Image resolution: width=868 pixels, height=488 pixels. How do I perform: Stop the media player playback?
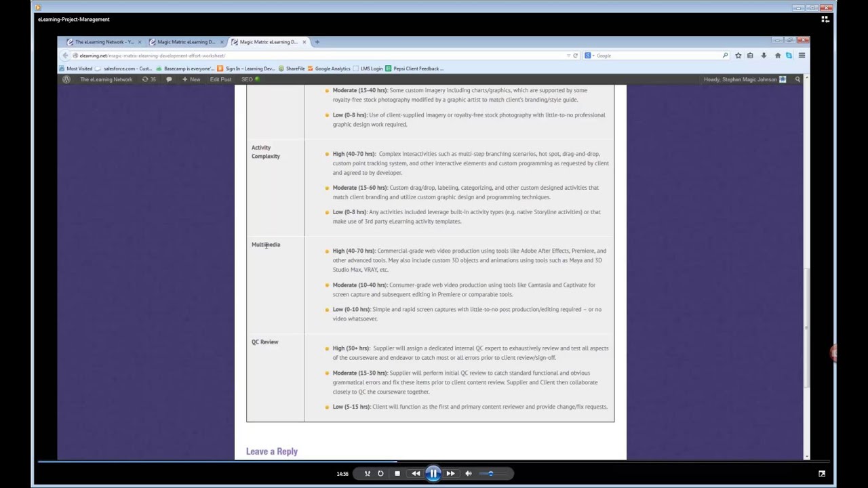(397, 474)
